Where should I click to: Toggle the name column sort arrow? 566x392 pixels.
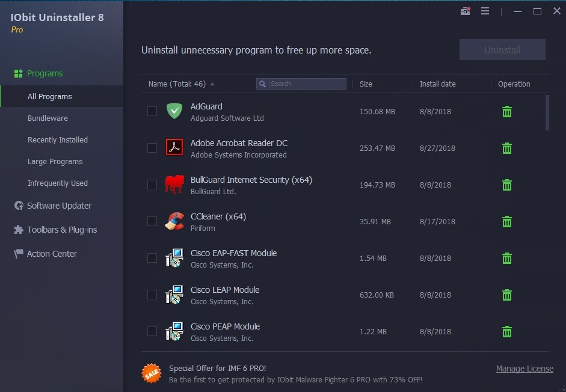(212, 84)
